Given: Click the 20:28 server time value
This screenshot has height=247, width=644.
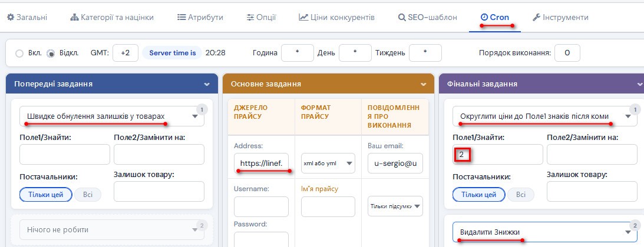Looking at the screenshot, I should (x=215, y=53).
